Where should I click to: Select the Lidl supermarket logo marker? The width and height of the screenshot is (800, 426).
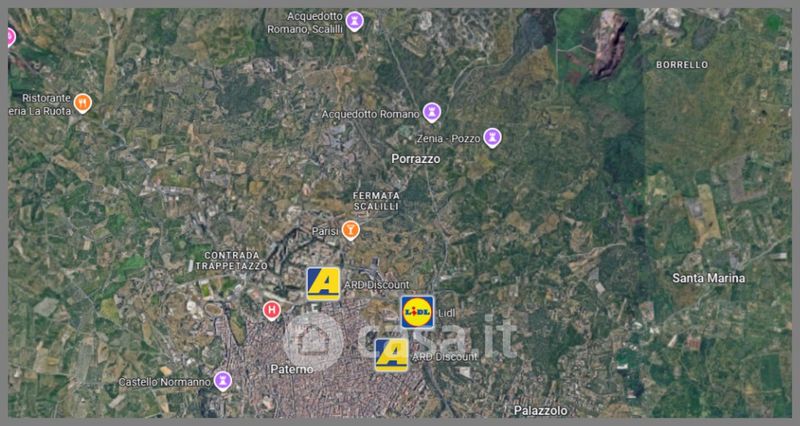point(417,312)
